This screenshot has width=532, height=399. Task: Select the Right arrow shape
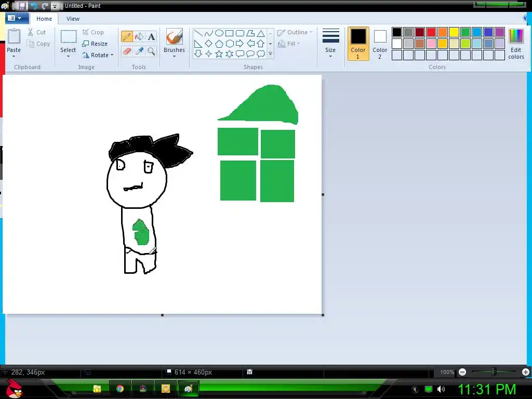click(x=240, y=44)
